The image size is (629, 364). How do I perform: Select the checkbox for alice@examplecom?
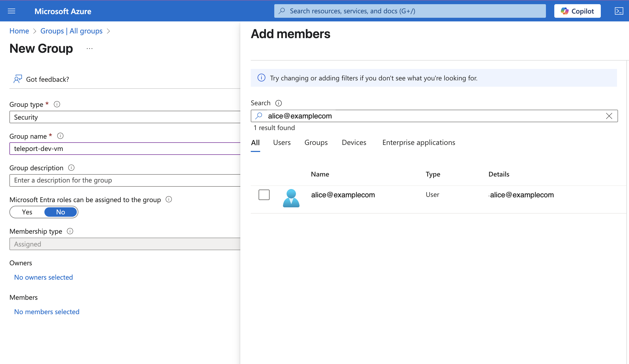coord(264,195)
